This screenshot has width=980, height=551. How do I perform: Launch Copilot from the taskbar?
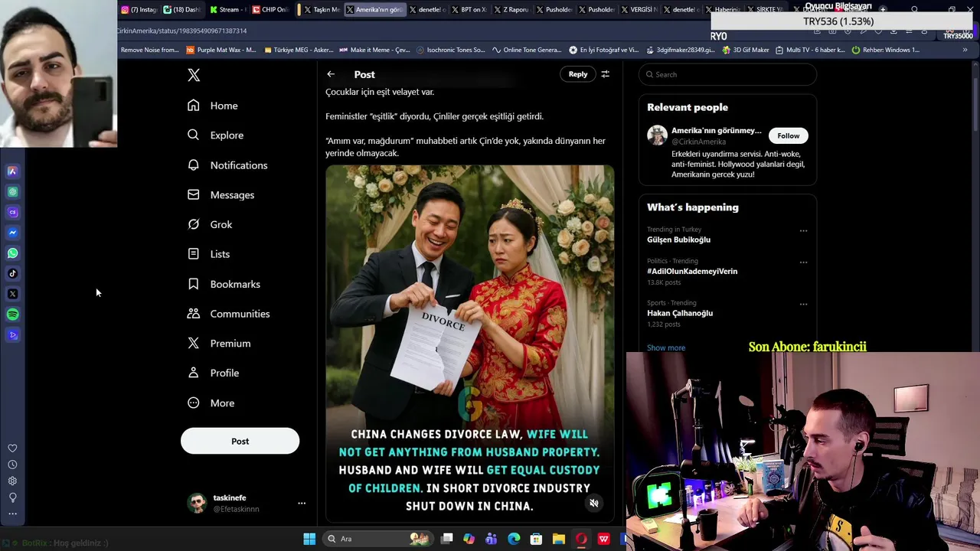tap(469, 539)
